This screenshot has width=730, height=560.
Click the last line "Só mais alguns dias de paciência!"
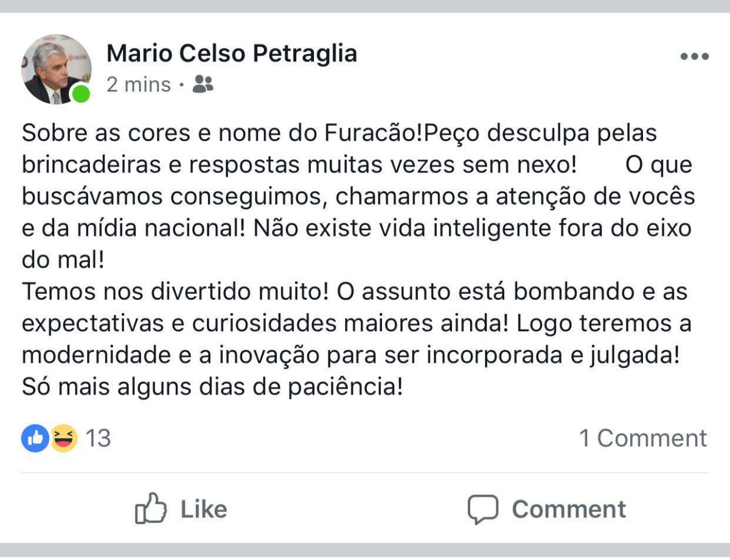pos(212,387)
